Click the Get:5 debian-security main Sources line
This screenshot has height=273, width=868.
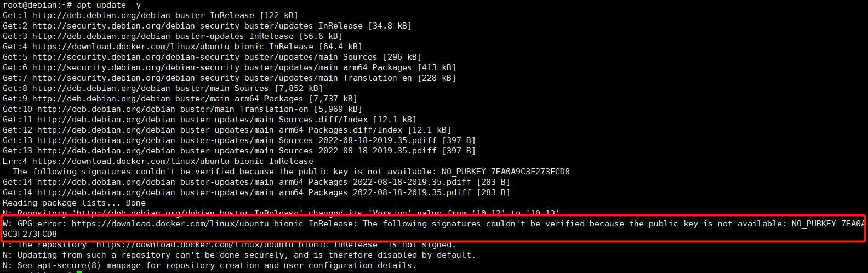pos(212,57)
